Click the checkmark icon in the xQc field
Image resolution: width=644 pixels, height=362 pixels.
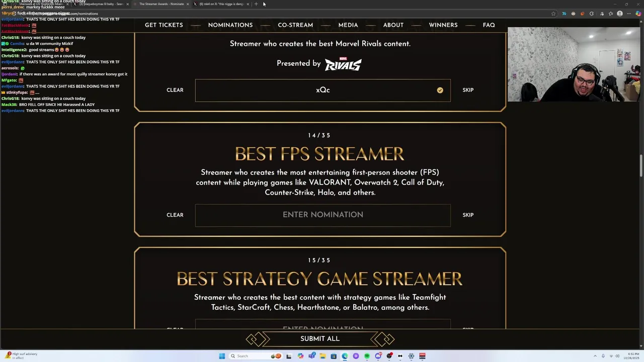pos(440,90)
